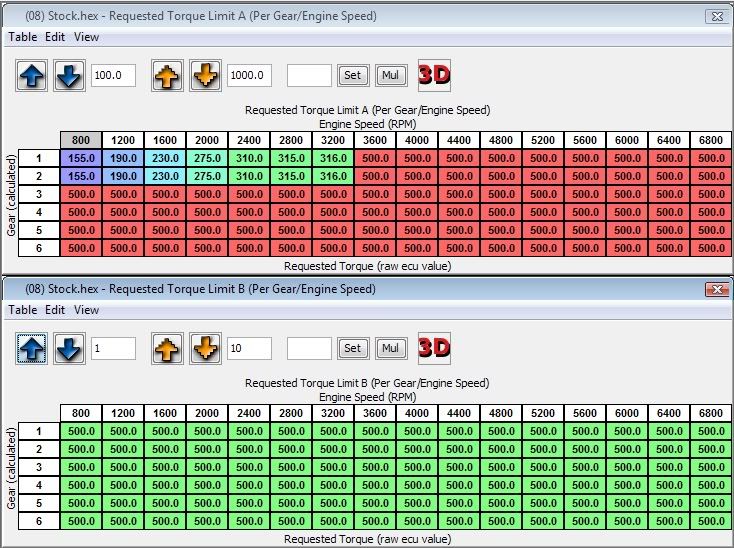This screenshot has width=734, height=548.
Task: Open Edit menu in Torque Limit B window
Action: [54, 310]
